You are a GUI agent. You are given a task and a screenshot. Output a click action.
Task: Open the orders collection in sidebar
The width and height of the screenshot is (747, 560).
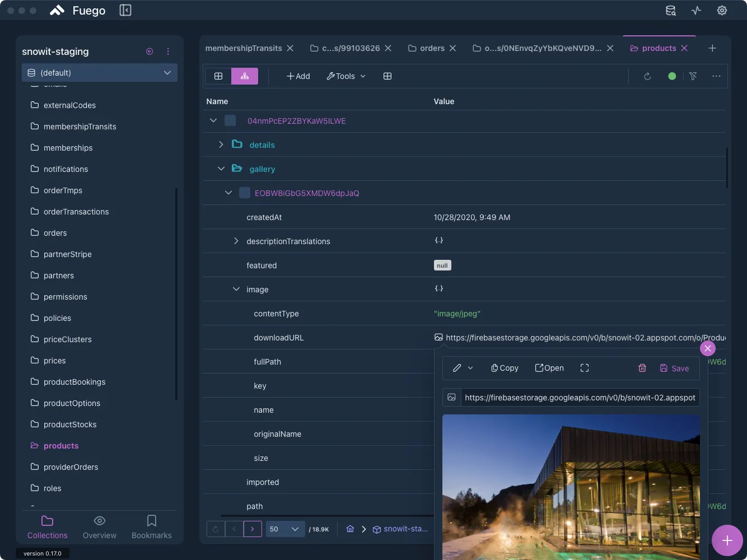click(x=55, y=233)
